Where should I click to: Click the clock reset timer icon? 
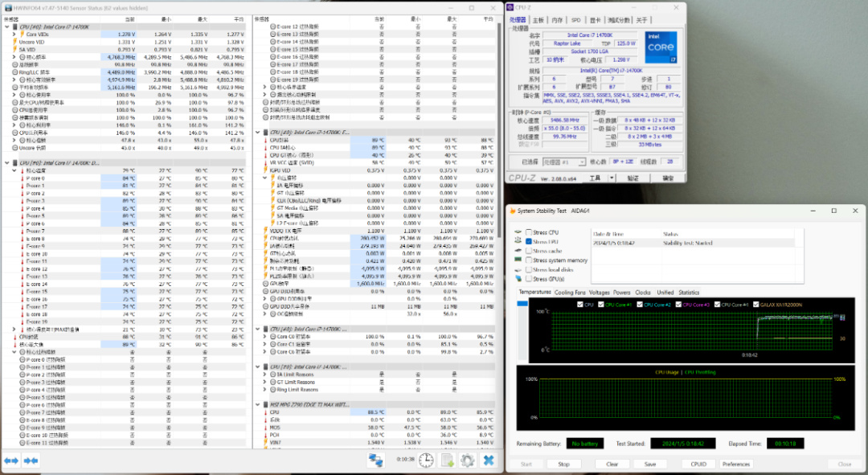pos(426,460)
